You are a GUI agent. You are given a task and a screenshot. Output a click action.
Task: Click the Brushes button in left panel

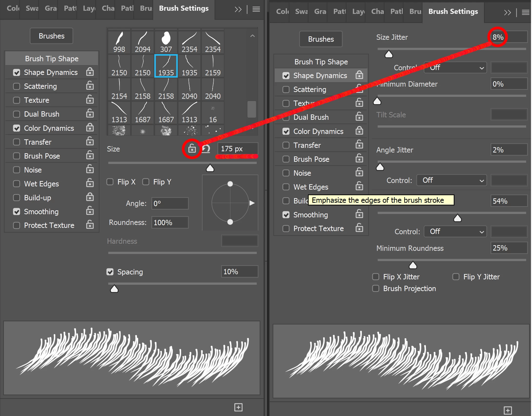pyautogui.click(x=51, y=36)
